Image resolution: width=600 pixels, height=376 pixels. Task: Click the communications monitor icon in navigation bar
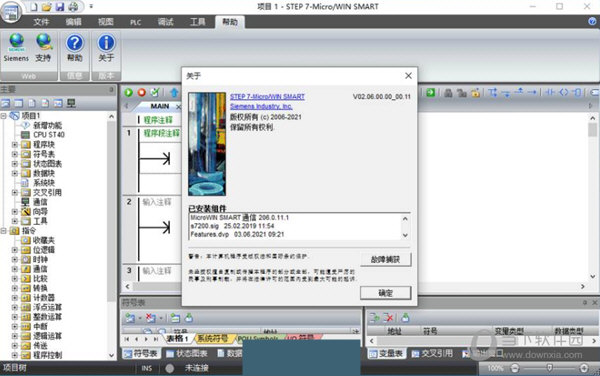point(71,103)
